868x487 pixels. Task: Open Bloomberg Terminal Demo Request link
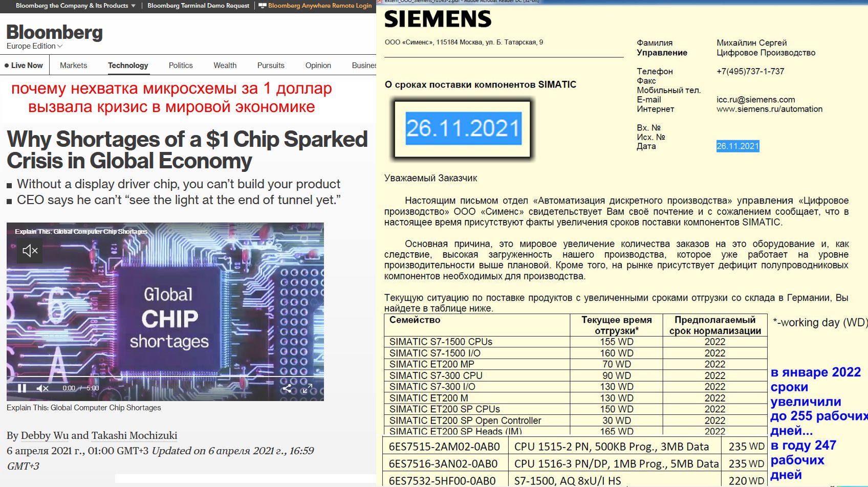(199, 6)
